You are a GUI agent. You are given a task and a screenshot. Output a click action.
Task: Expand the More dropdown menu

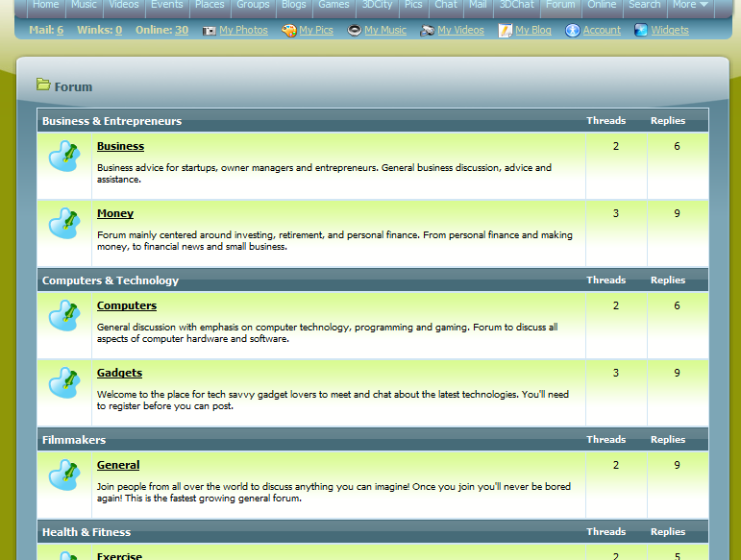click(x=690, y=5)
